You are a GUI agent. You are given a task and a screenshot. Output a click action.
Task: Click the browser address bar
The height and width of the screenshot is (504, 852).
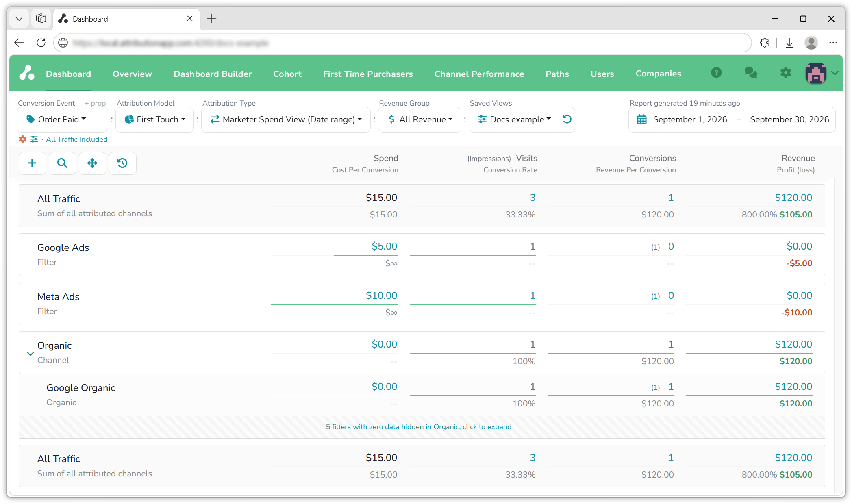tap(402, 43)
